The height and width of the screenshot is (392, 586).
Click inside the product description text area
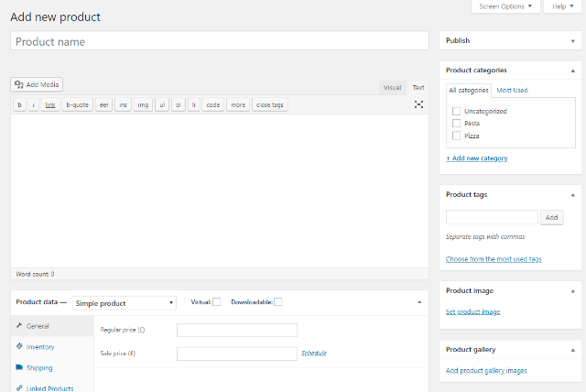(220, 191)
